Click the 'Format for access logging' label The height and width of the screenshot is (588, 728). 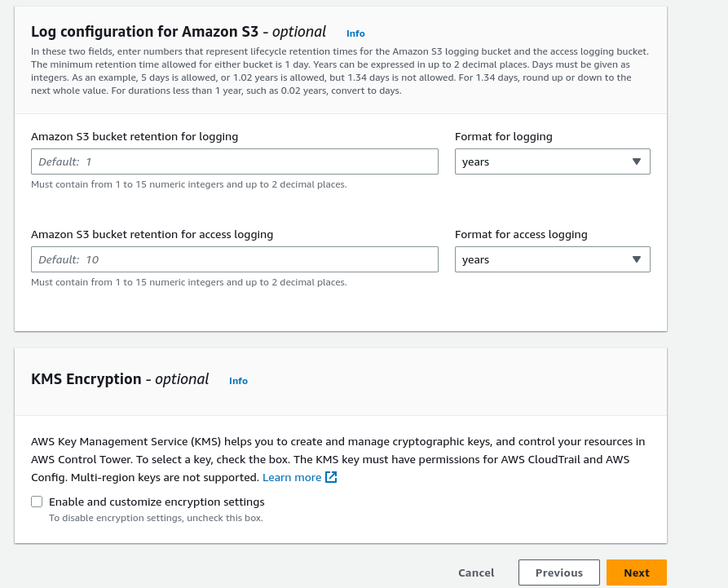click(x=521, y=234)
